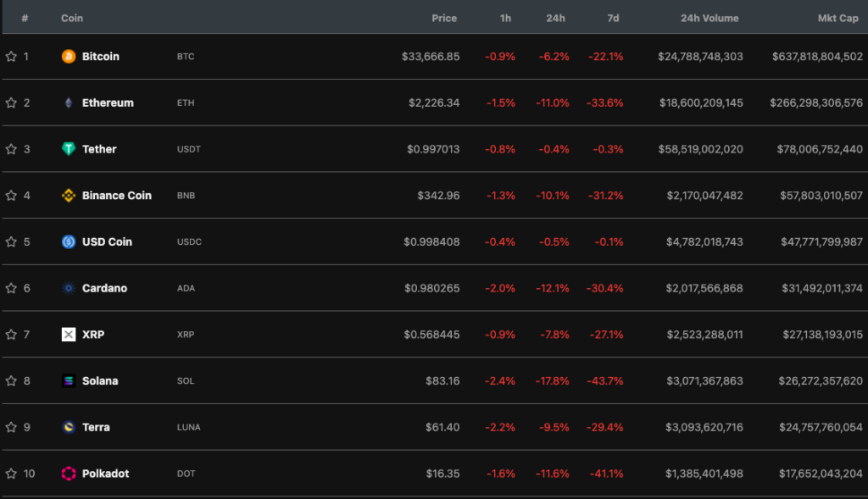This screenshot has width=868, height=499.
Task: Sort the table by Mkt Cap
Action: pyautogui.click(x=837, y=17)
